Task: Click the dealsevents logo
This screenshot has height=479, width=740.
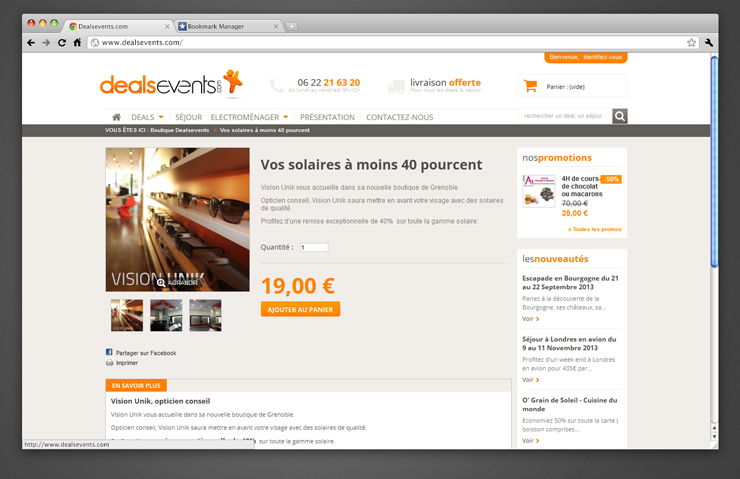Action: pos(171,84)
